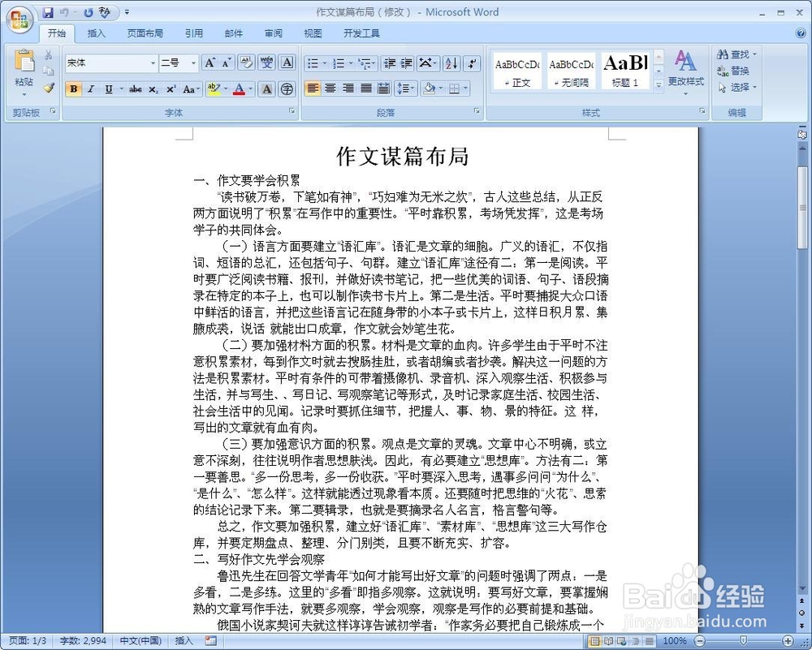Open the 审阅 (Review) tab
The height and width of the screenshot is (650, 812).
tap(274, 33)
